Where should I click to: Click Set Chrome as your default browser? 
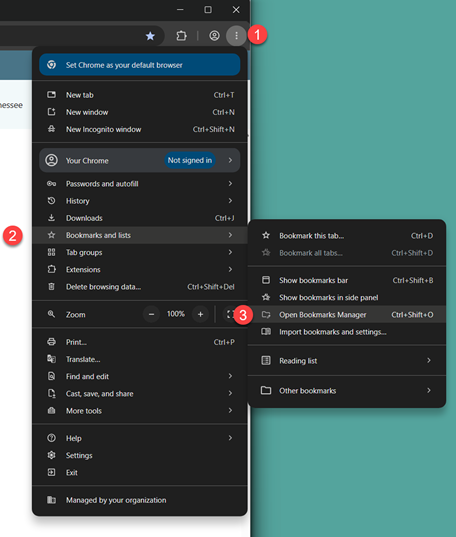(140, 65)
